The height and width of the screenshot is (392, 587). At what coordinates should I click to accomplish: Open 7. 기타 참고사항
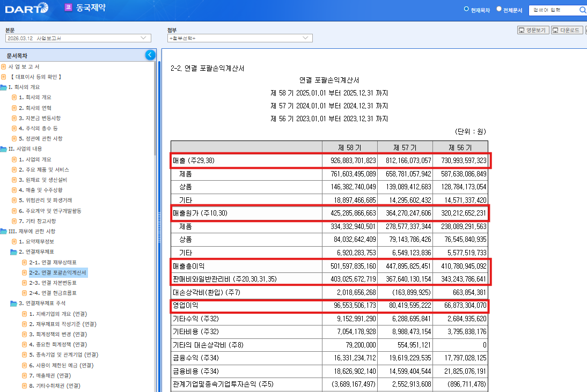[x=38, y=221]
